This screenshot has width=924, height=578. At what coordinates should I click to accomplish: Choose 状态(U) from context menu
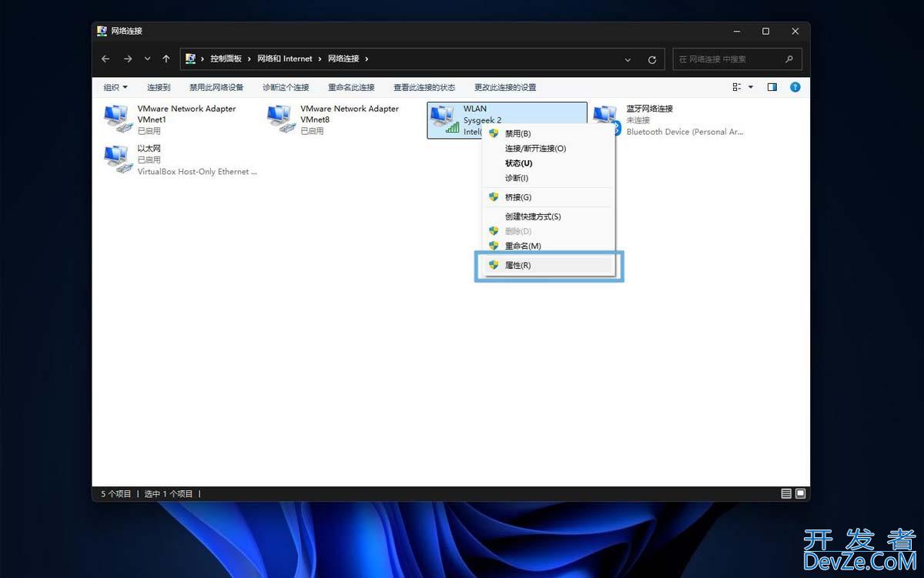tap(547, 163)
